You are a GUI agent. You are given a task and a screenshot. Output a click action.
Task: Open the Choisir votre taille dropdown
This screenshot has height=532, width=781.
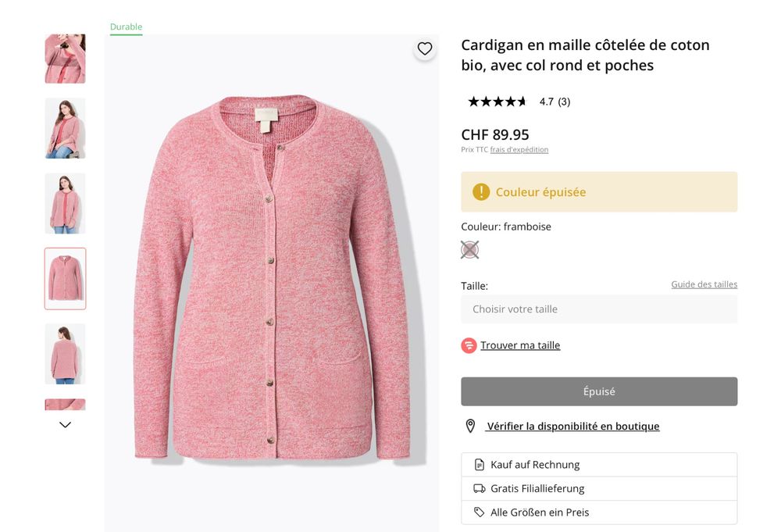click(x=599, y=309)
